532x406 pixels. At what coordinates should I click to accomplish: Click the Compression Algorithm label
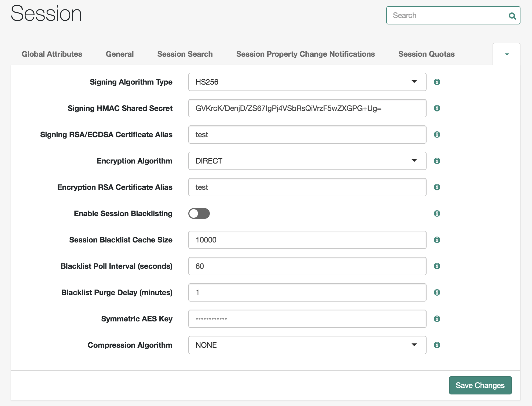[x=130, y=345]
